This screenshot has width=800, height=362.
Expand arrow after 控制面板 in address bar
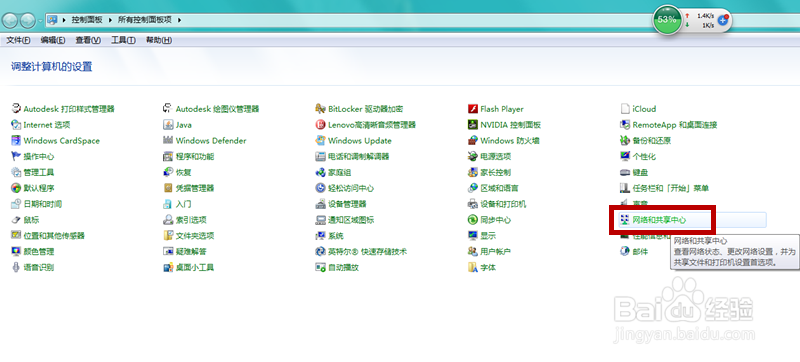[111, 20]
